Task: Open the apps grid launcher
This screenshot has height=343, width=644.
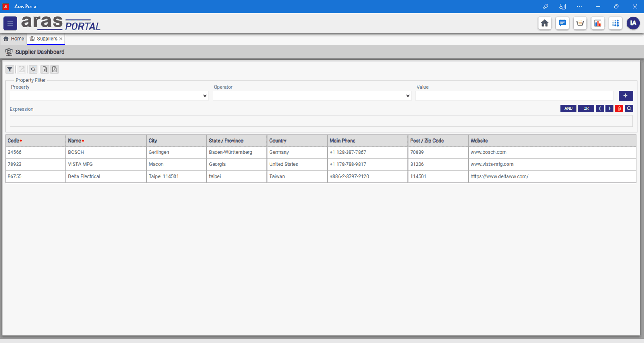Action: [x=615, y=23]
